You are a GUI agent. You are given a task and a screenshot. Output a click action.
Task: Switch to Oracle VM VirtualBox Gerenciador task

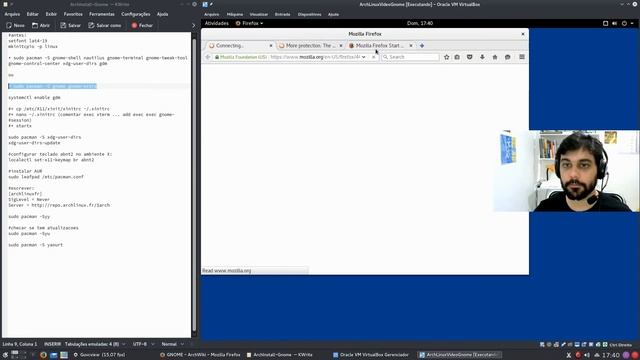[x=371, y=355]
